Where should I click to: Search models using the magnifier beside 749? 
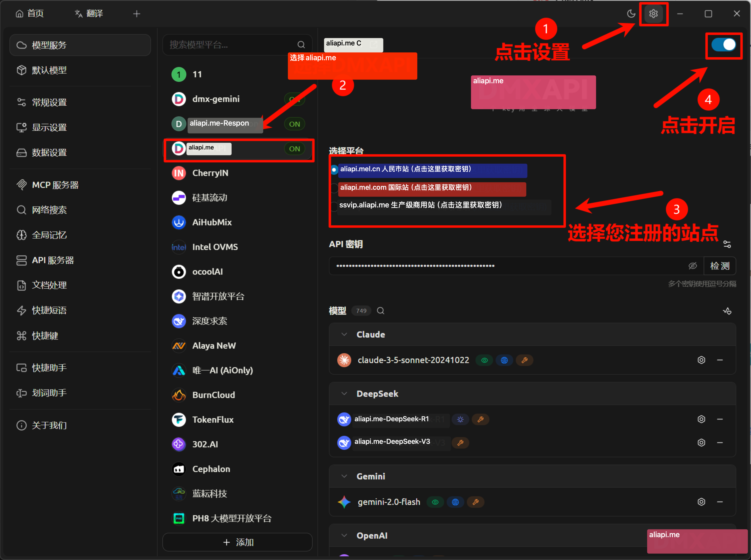[x=380, y=311]
